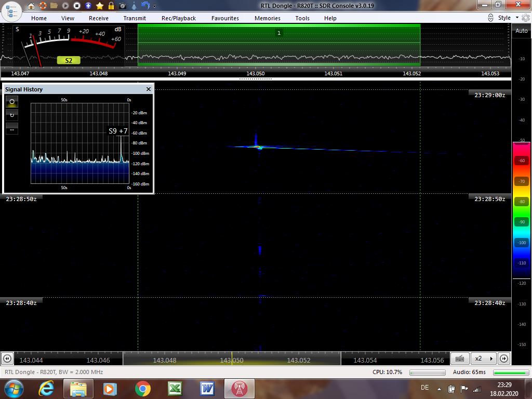Click the 143.051 mark on the top frequency scale
Image resolution: width=532 pixels, height=399 pixels.
pyautogui.click(x=333, y=73)
